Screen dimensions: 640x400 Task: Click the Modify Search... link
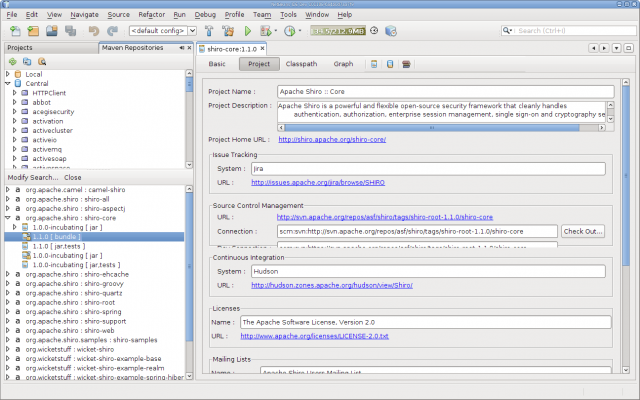pos(32,177)
